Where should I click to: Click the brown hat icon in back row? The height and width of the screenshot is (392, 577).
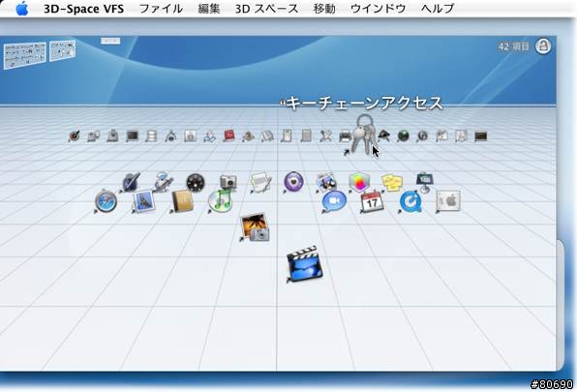249,136
